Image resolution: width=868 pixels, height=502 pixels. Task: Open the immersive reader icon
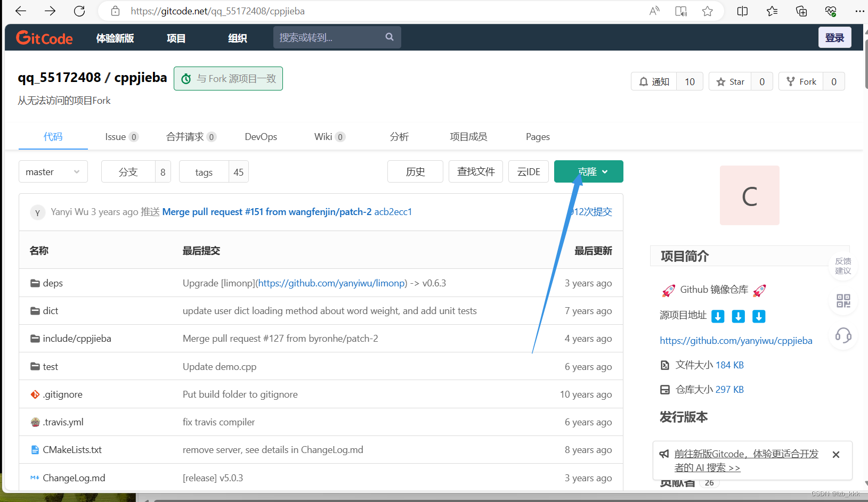pos(681,11)
